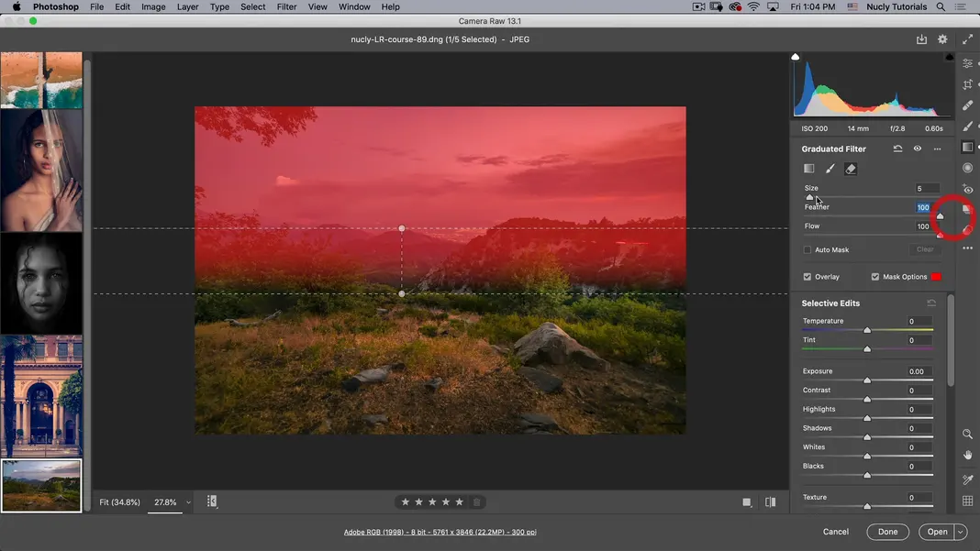
Task: Select the beach aerial thumbnail in filmstrip
Action: pyautogui.click(x=41, y=80)
